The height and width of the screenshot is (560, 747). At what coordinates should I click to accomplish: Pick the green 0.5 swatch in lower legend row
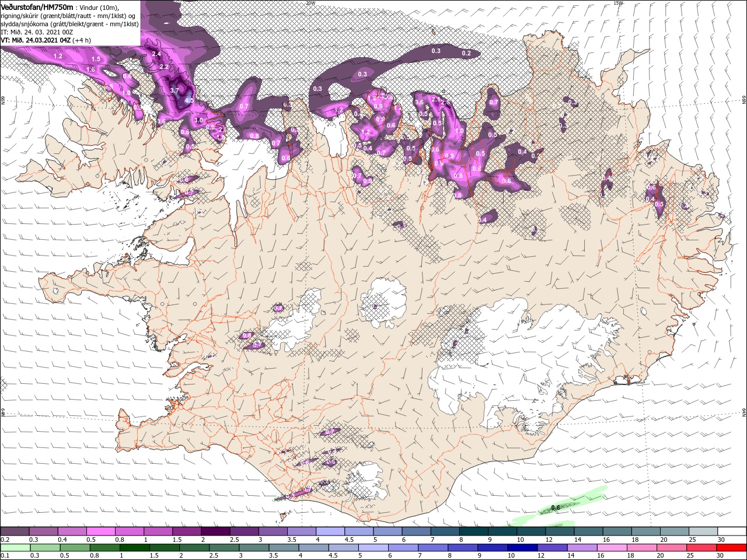[x=75, y=548]
